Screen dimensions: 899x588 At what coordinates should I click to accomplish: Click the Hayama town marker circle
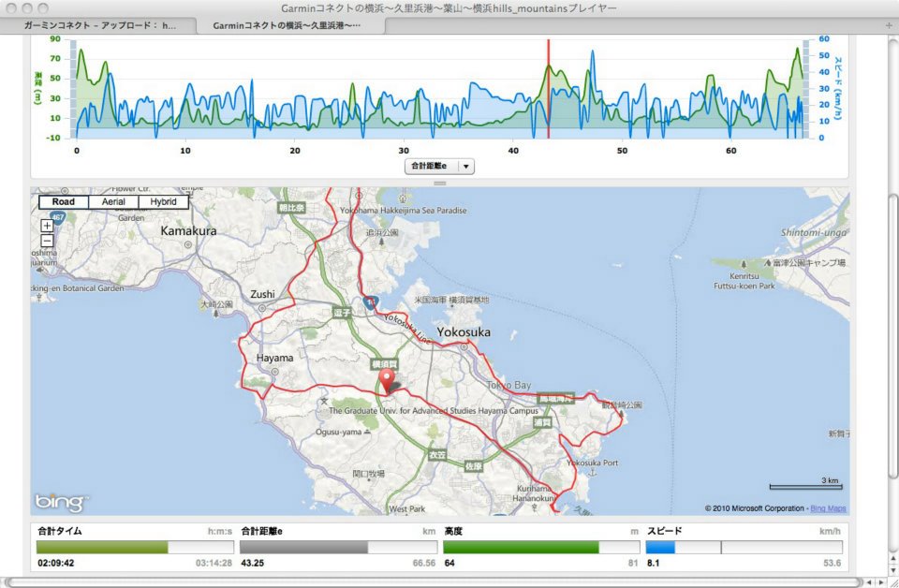pyautogui.click(x=274, y=372)
